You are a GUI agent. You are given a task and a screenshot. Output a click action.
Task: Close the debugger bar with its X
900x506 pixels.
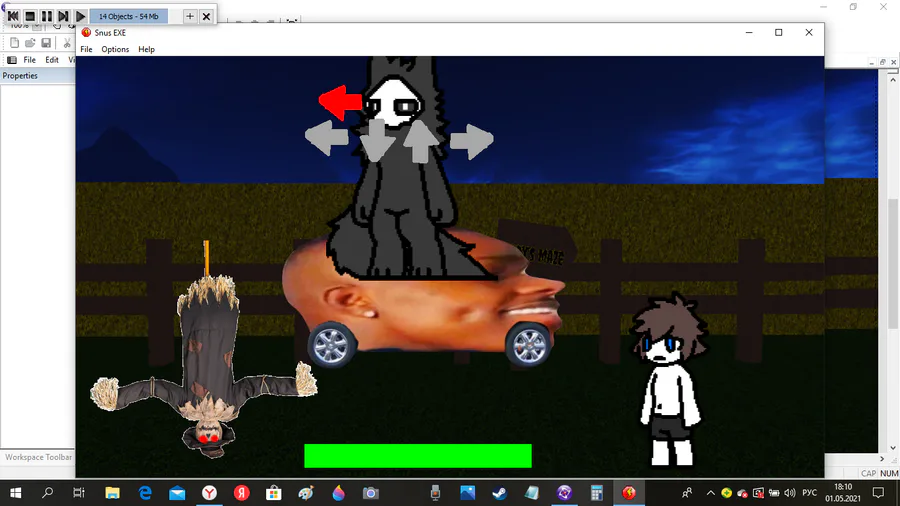point(206,17)
